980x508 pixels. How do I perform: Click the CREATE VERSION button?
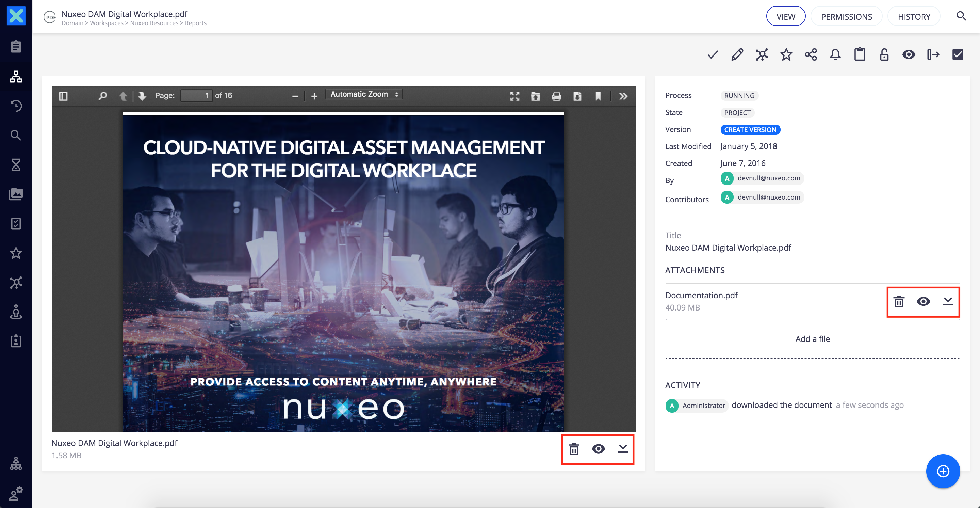pos(750,130)
